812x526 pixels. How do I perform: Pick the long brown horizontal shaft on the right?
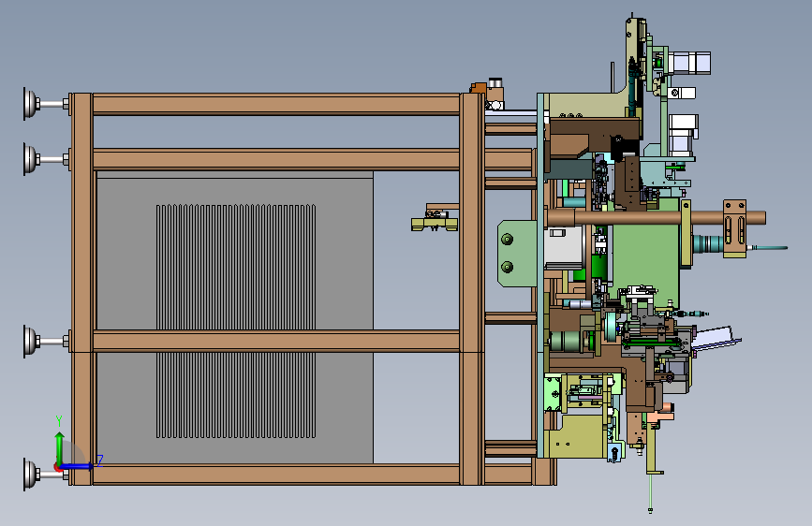(655, 217)
